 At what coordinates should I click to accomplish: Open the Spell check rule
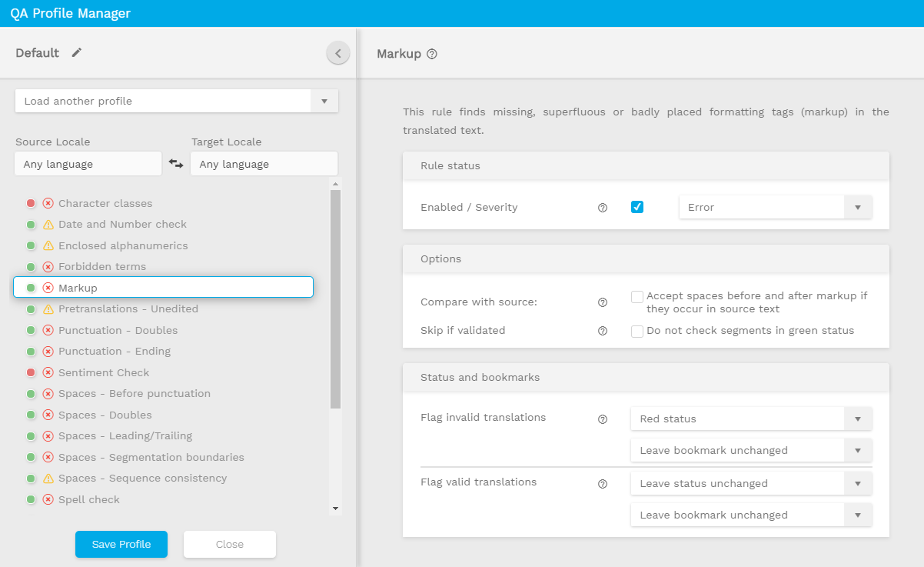pyautogui.click(x=89, y=499)
